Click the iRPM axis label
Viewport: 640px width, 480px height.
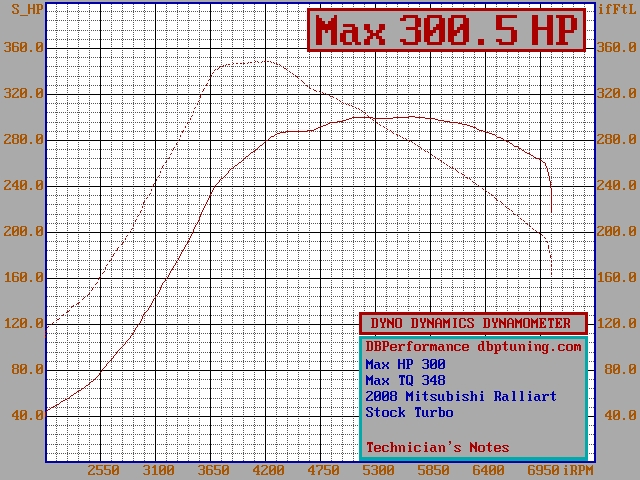click(x=579, y=469)
